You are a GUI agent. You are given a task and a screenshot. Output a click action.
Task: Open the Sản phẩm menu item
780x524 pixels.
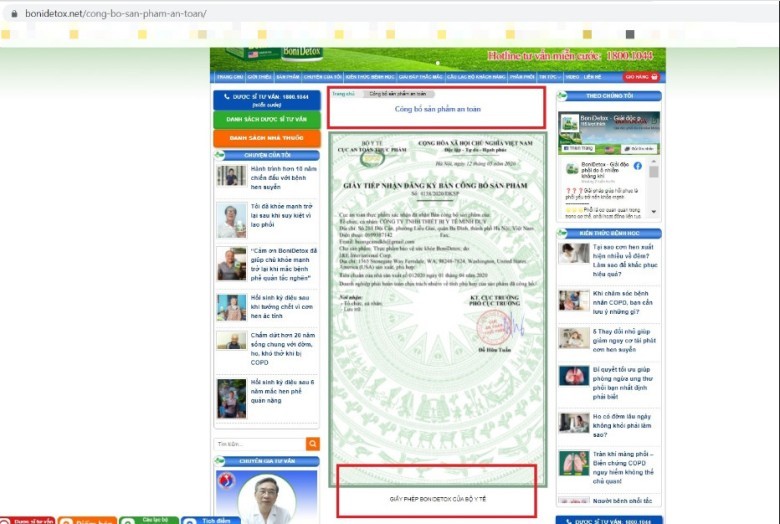tap(288, 76)
